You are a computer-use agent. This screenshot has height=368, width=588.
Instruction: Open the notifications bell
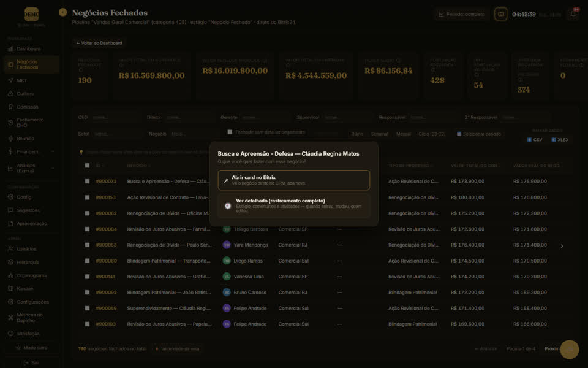coord(573,14)
